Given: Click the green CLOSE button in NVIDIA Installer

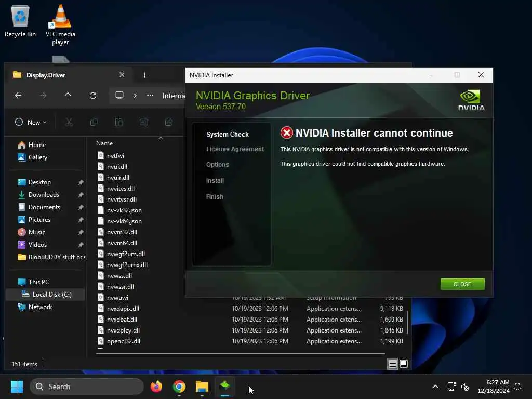Looking at the screenshot, I should [x=462, y=284].
